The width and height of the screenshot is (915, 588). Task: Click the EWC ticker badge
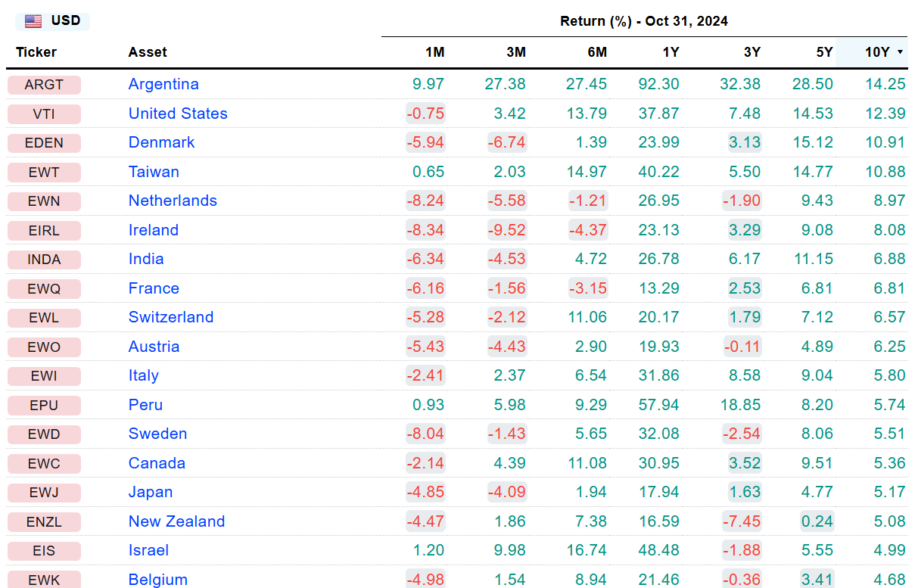(x=44, y=464)
